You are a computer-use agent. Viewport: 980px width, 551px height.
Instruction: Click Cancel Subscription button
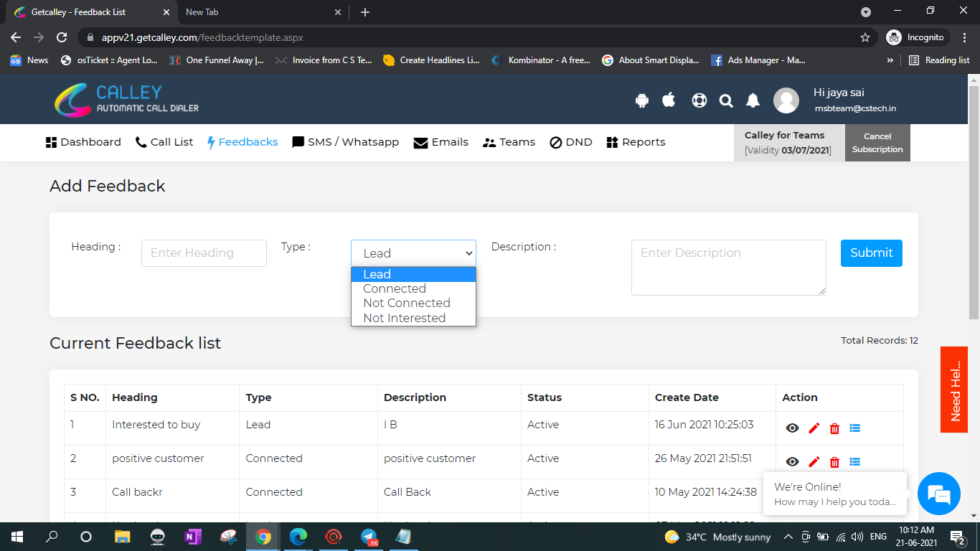tap(877, 143)
